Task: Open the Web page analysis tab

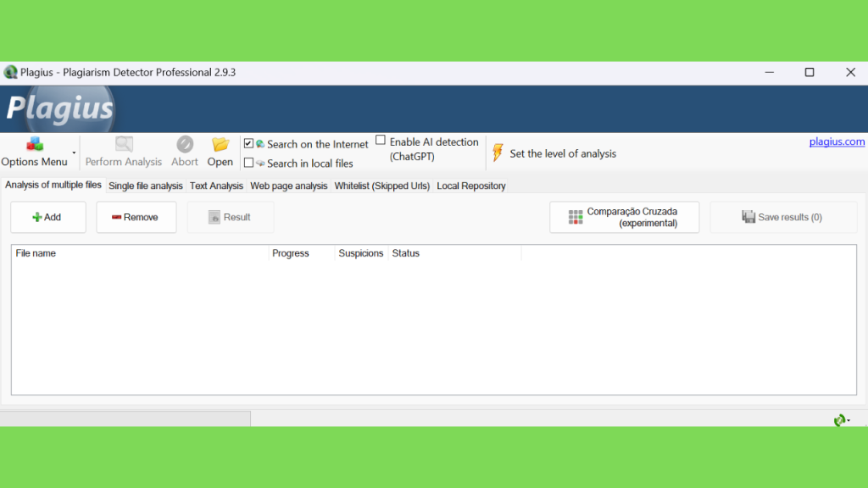Action: pos(288,186)
